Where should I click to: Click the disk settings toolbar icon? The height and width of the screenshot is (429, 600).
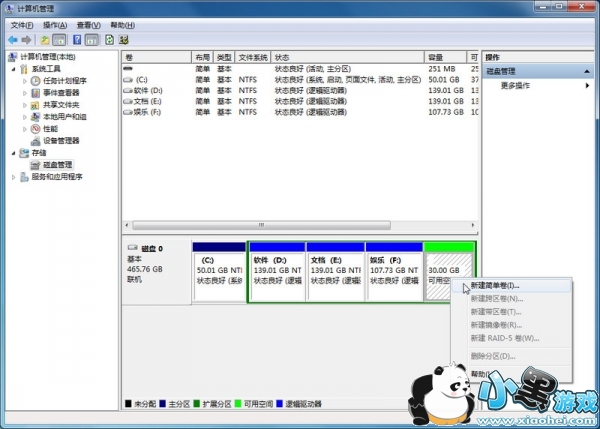123,40
